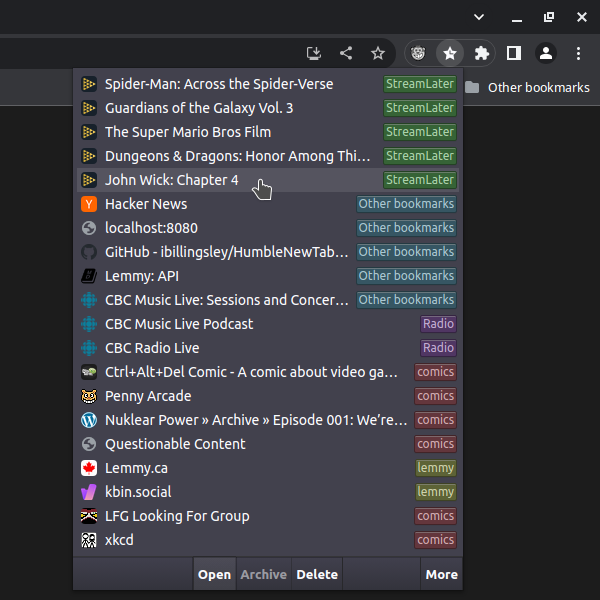Click the kbin.social purple icon
The width and height of the screenshot is (600, 600).
pos(89,492)
